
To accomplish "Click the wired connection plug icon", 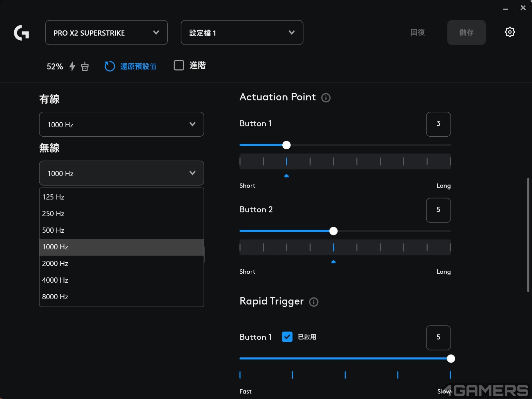I will coord(85,66).
